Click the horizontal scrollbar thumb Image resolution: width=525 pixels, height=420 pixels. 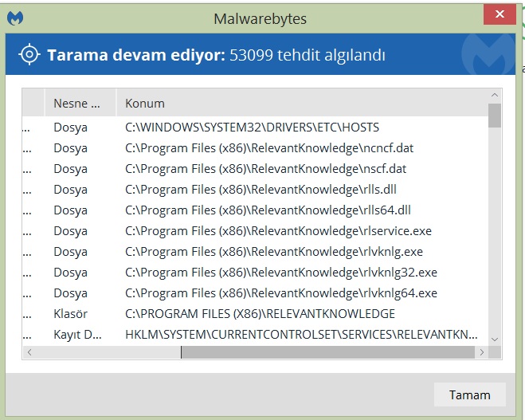coord(327,352)
